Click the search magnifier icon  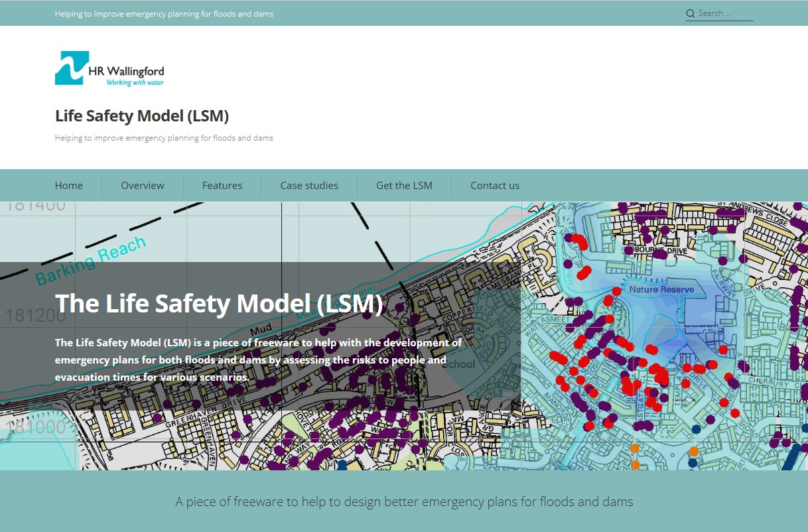tap(691, 13)
